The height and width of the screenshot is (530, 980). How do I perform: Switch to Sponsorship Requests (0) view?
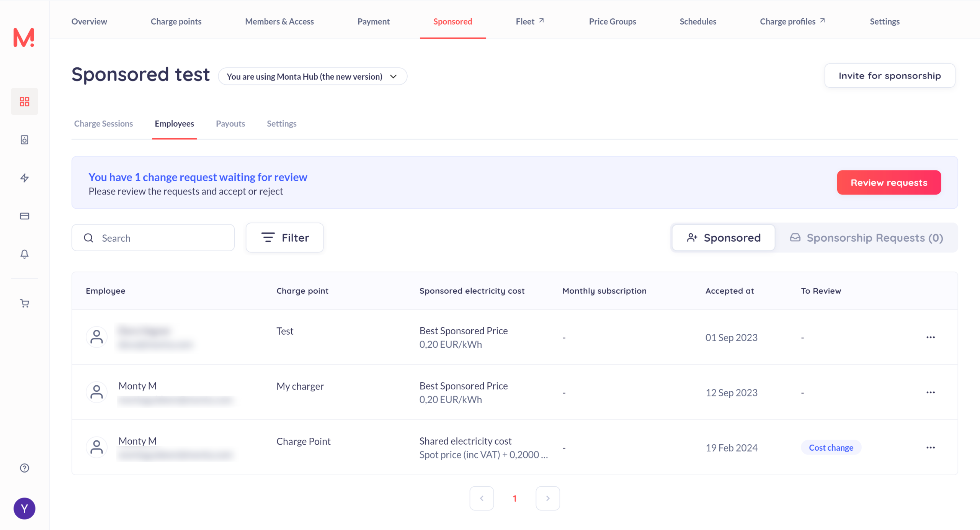866,238
